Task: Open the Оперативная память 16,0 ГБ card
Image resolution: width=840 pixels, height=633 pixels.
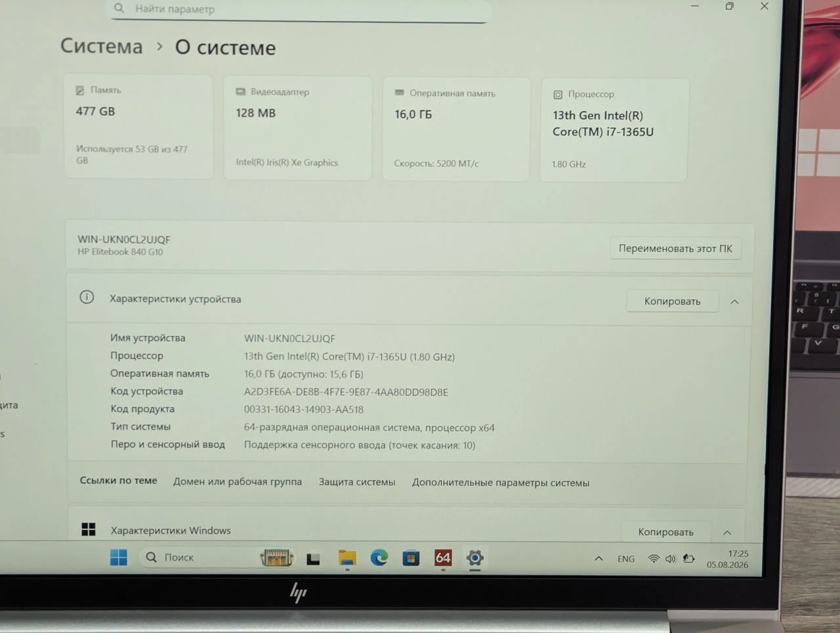Action: (x=456, y=129)
